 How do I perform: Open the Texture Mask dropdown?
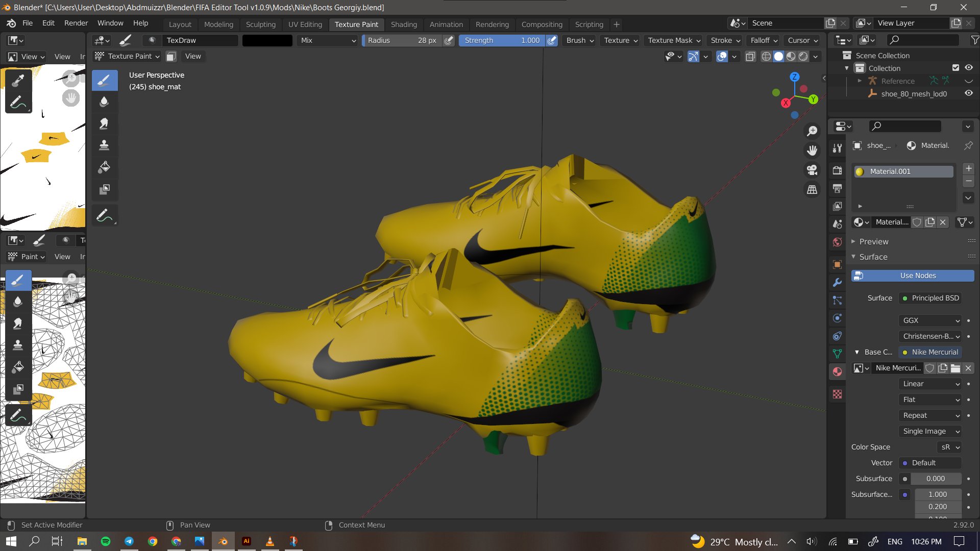tap(674, 40)
